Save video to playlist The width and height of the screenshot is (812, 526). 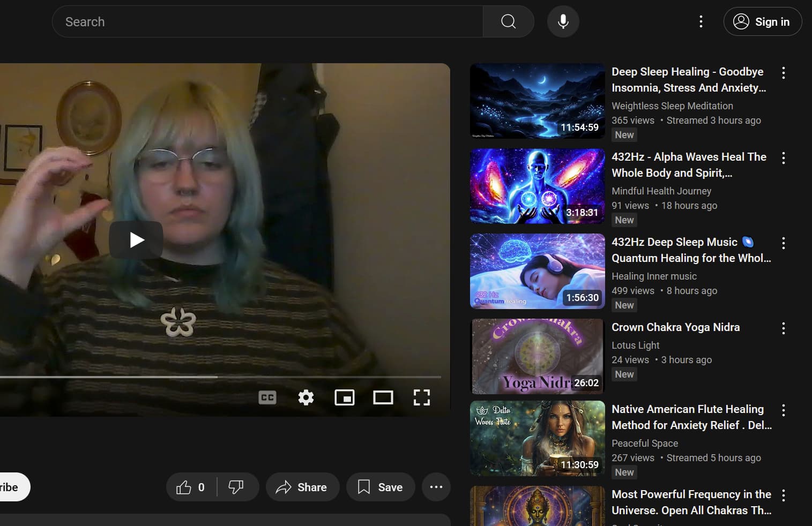381,487
